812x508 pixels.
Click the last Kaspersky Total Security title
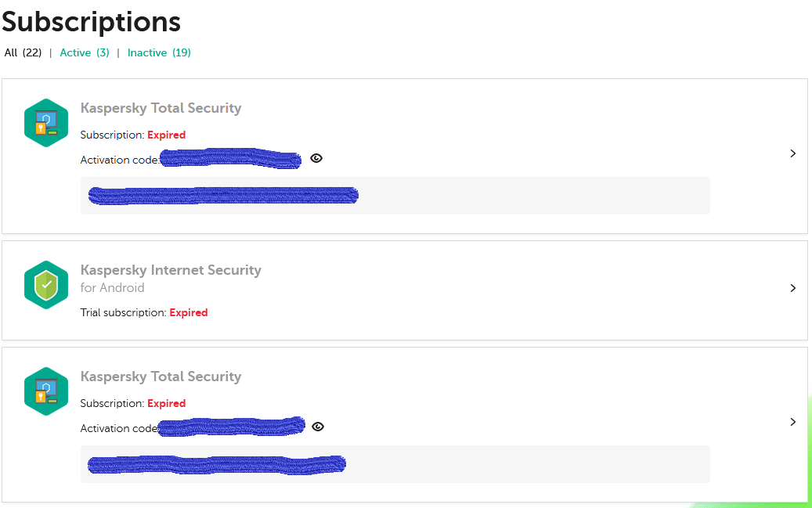pyautogui.click(x=161, y=376)
